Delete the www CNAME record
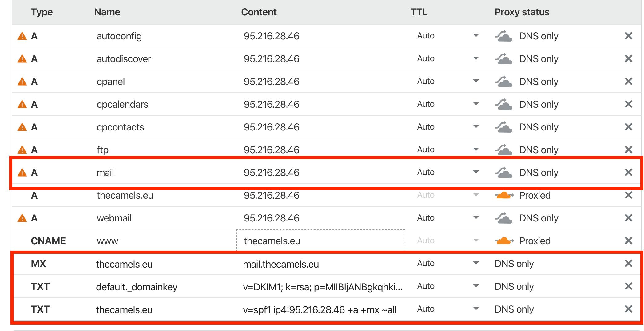The image size is (644, 331). click(629, 241)
